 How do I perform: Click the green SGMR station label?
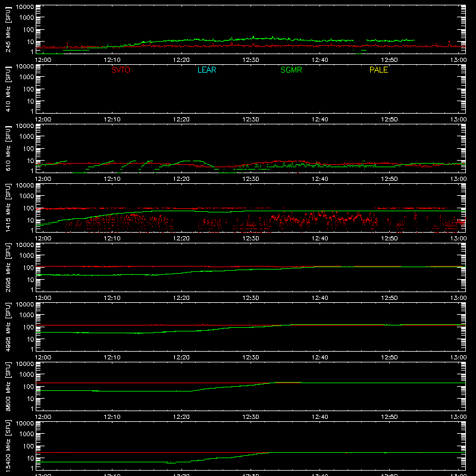point(291,70)
